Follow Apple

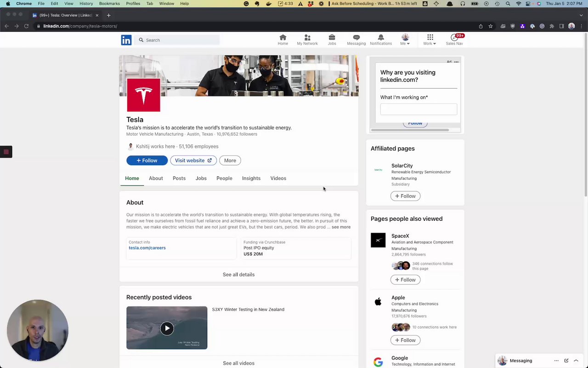pyautogui.click(x=405, y=340)
